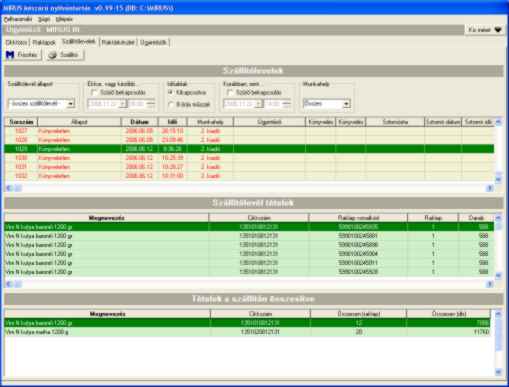Open the first date picker dropdown
This screenshot has height=387, width=509.
(123, 104)
